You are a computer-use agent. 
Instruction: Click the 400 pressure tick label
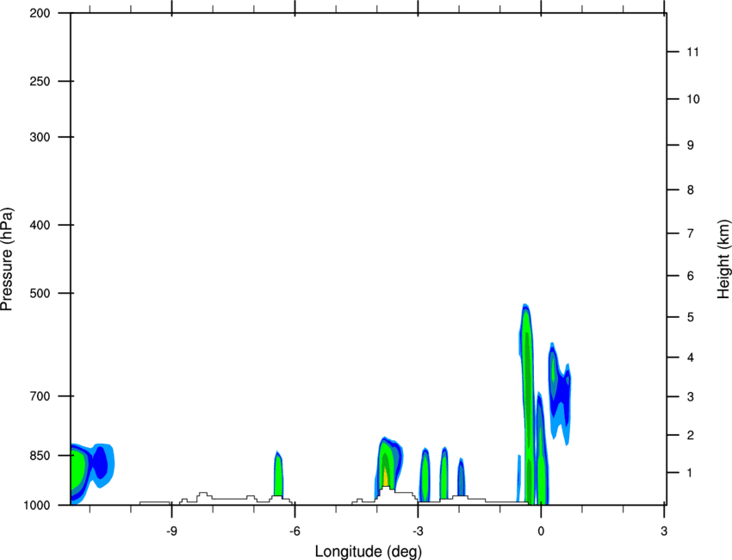40,225
